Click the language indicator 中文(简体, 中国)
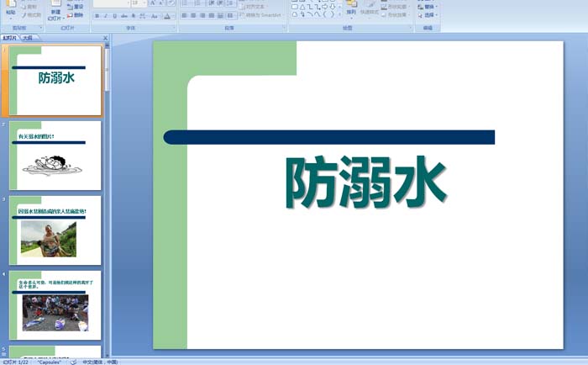The width and height of the screenshot is (588, 365). (100, 362)
